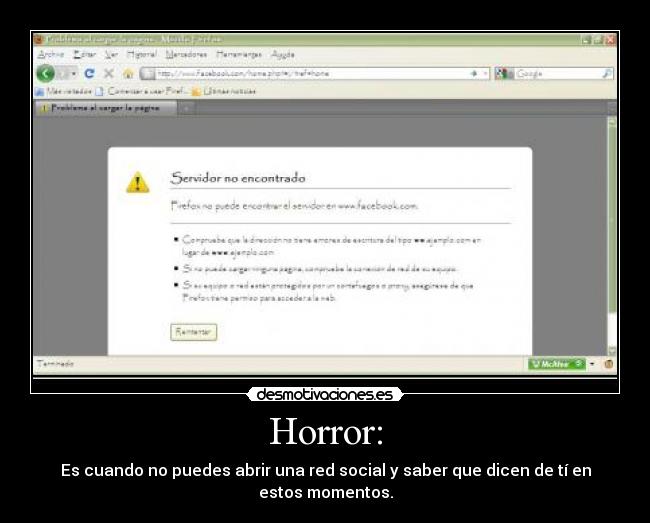Click the site icon beside the facebook URL
This screenshot has height=523, width=650.
(147, 73)
